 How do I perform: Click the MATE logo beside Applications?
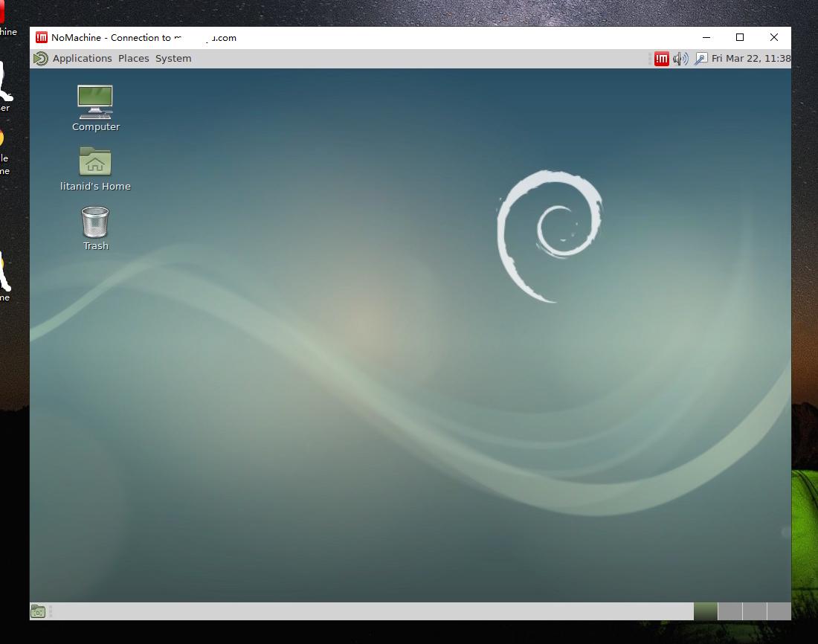coord(41,59)
